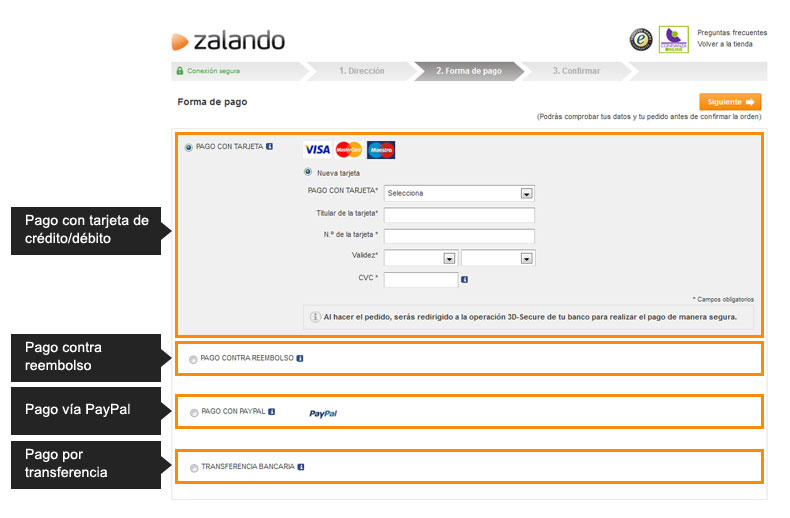The height and width of the screenshot is (518, 790).
Task: Show info for Pago contra reembolso
Action: tap(300, 358)
